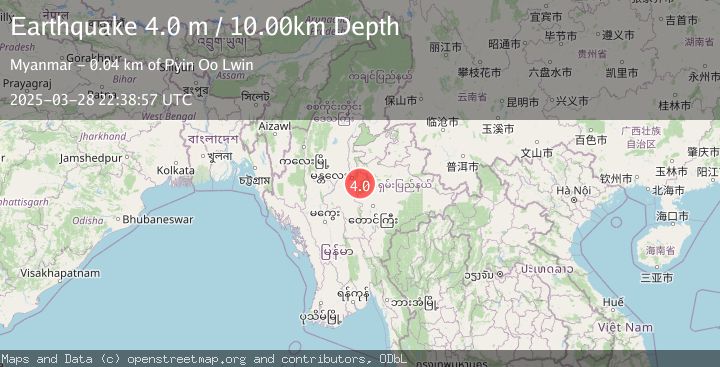This screenshot has height=367, width=720.
Task: Click the 三亚市 city label
Action: click(657, 278)
